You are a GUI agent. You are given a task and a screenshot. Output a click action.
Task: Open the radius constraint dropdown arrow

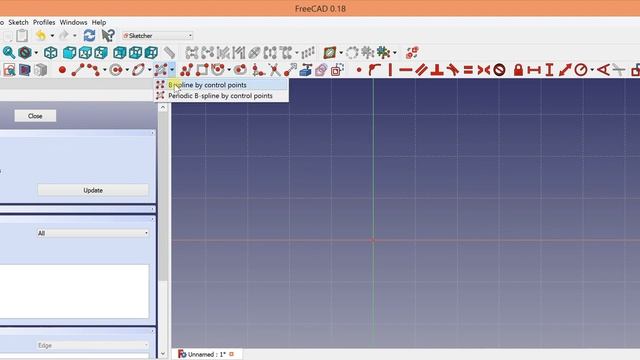click(592, 70)
